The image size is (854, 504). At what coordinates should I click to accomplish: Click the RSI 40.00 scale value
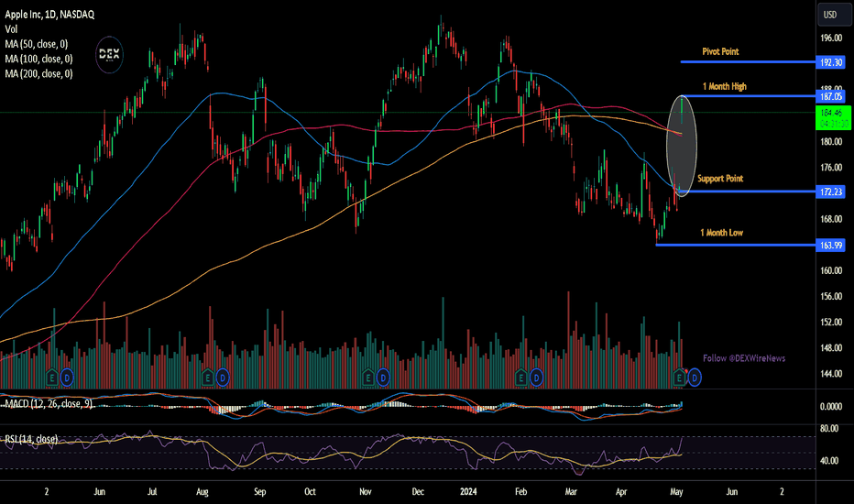(x=829, y=460)
